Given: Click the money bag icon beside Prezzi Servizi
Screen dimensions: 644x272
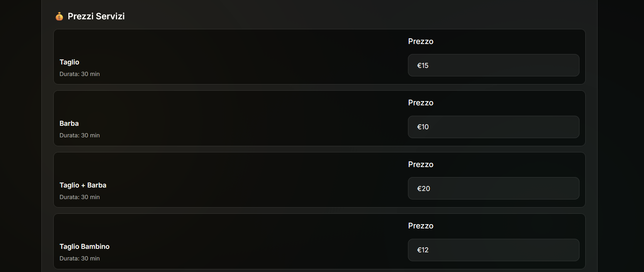Looking at the screenshot, I should [59, 16].
